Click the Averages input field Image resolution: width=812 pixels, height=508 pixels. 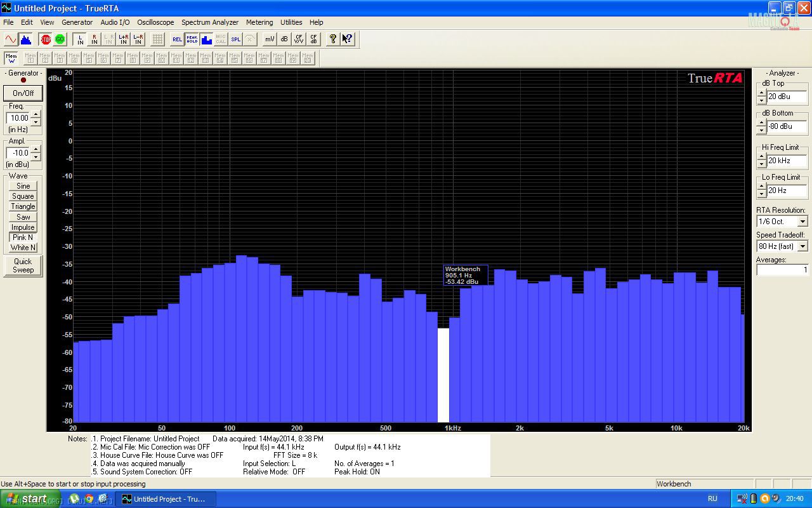[782, 270]
